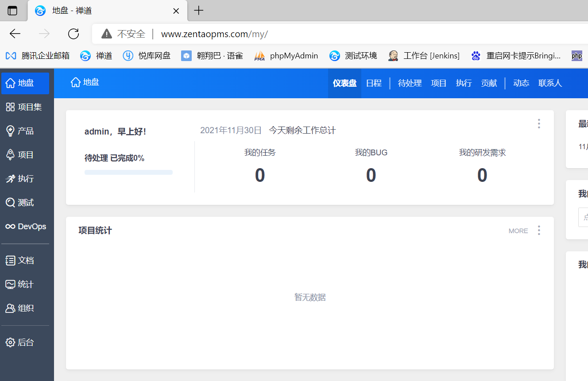
Task: Open 产品 via its lightbulb icon
Action: (x=10, y=131)
